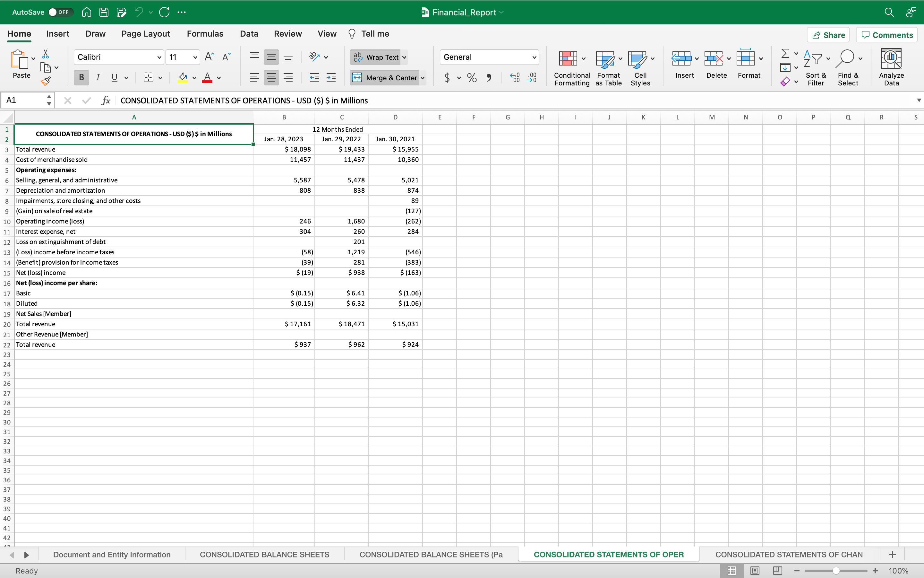Screen dimensions: 924x578
Task: Toggle Middle vertical alignment
Action: click(271, 57)
